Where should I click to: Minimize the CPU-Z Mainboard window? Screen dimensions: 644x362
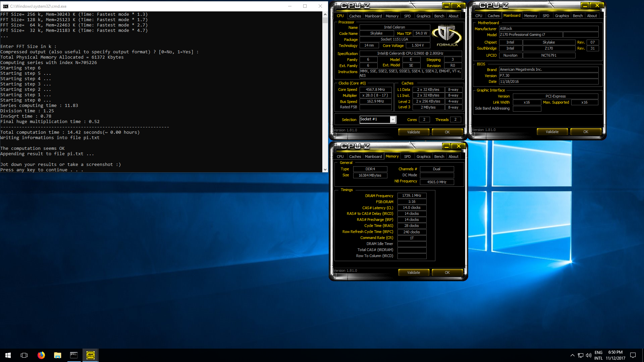click(585, 5)
